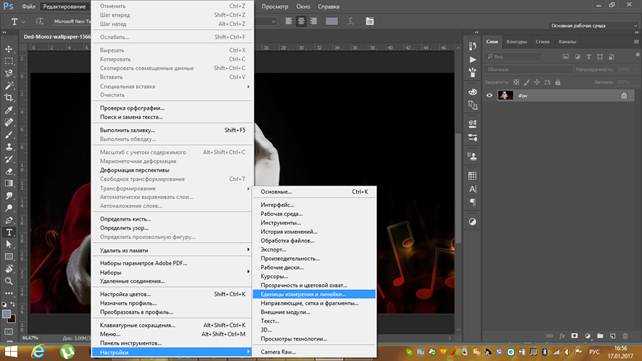Select the Hand tool

tap(9, 269)
